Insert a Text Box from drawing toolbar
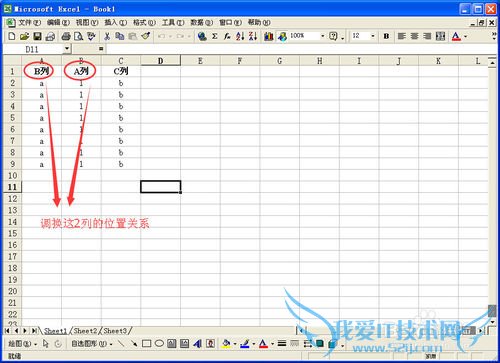 point(172,343)
